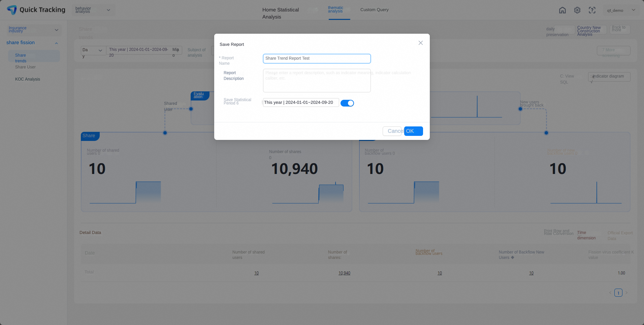Screen dimensions: 644x325
Task: Click the saved statistical period date field
Action: click(x=301, y=102)
